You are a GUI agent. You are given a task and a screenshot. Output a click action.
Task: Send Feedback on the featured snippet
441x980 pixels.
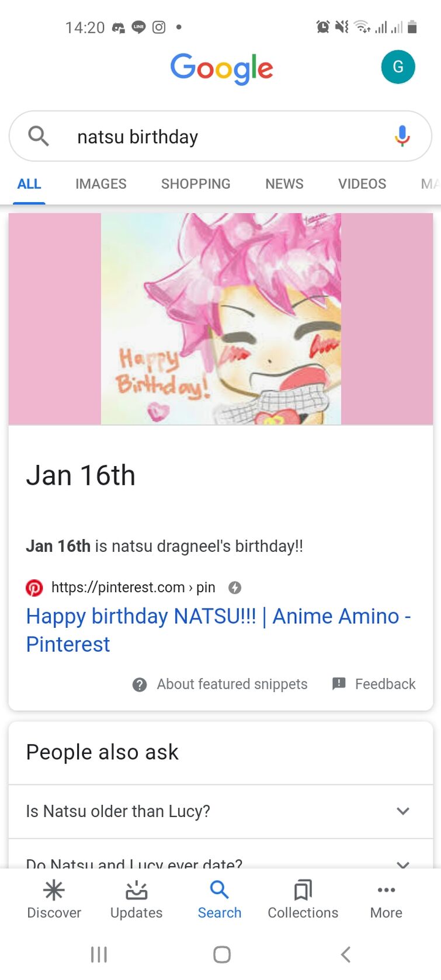point(374,684)
